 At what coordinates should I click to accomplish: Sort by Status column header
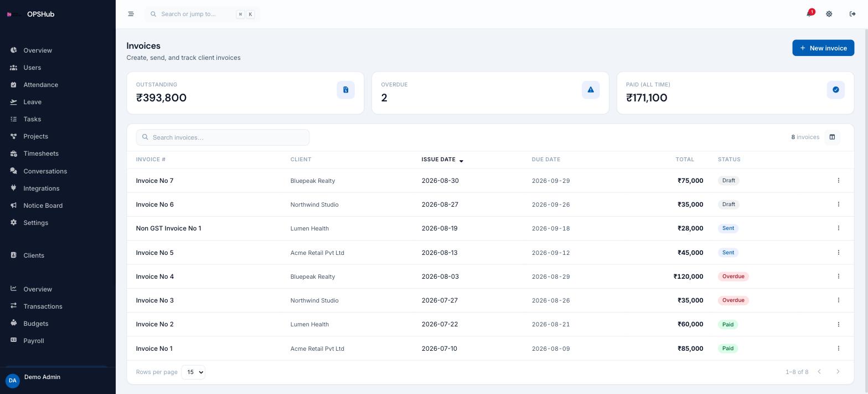tap(729, 160)
